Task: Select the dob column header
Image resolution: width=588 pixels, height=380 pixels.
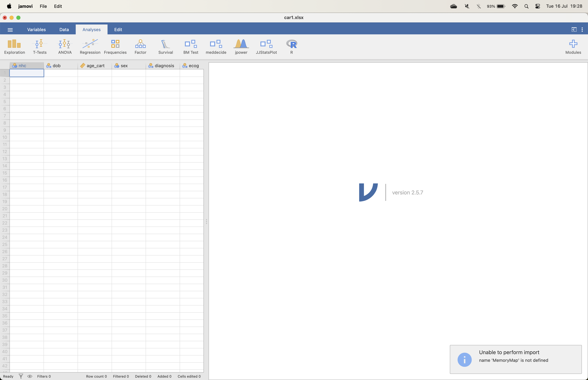Action: pos(61,66)
